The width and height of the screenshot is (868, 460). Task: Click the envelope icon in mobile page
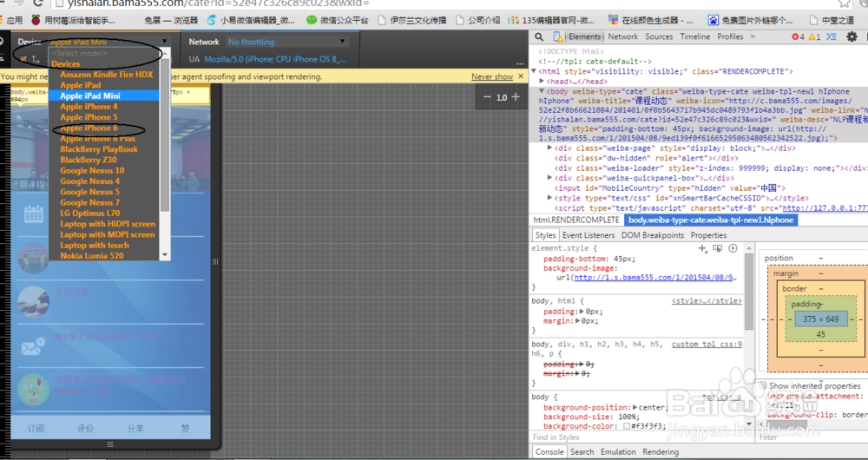pyautogui.click(x=33, y=346)
